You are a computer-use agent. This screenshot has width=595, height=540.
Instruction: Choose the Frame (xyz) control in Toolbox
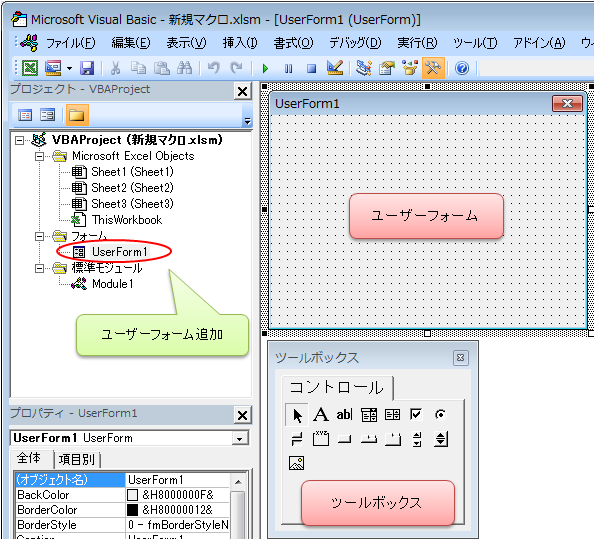321,439
